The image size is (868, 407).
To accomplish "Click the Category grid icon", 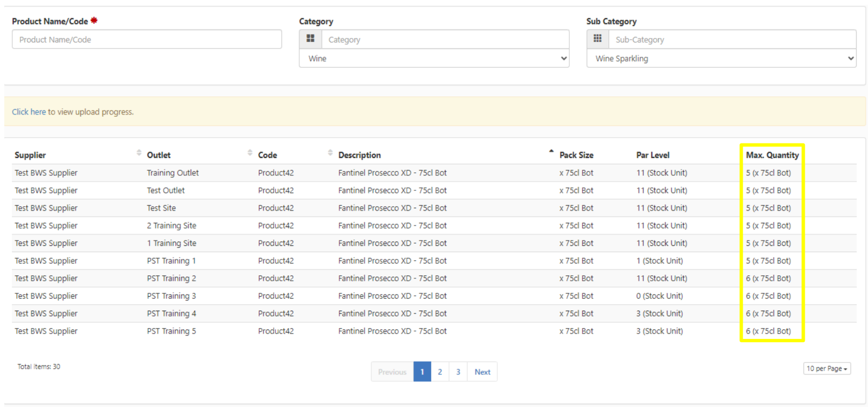I will pyautogui.click(x=311, y=39).
